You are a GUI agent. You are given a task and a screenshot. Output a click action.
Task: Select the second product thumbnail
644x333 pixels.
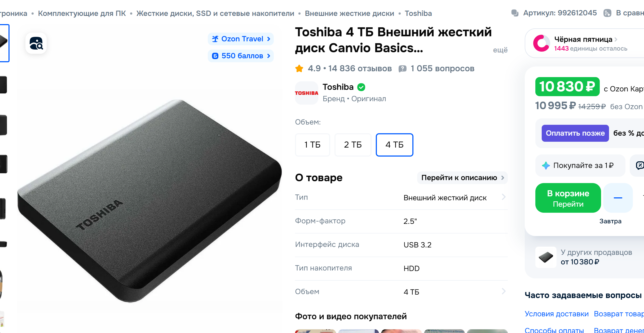(x=3, y=85)
